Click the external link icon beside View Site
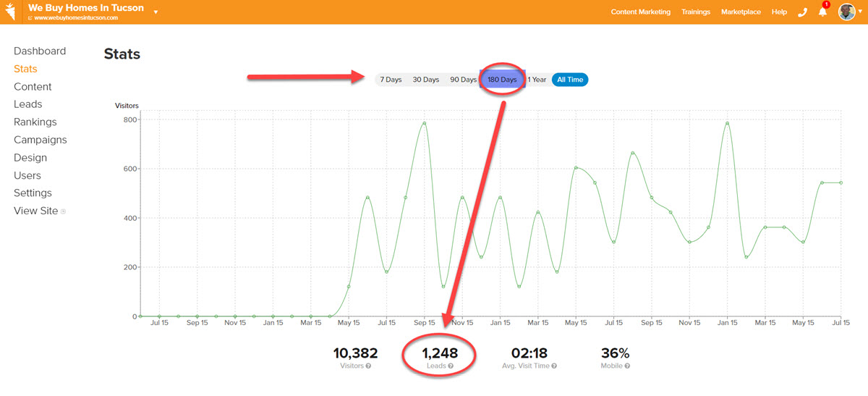868x396 pixels. pyautogui.click(x=64, y=211)
